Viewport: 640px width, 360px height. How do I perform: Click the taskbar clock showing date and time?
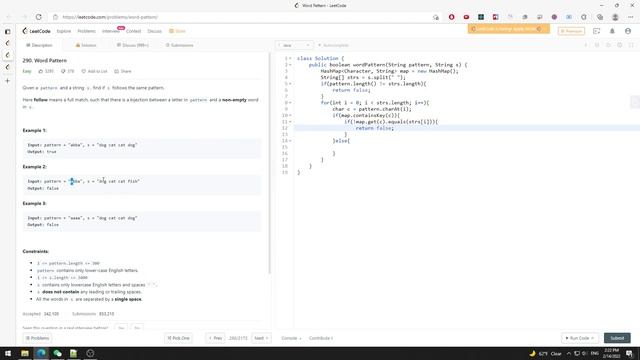click(x=611, y=353)
